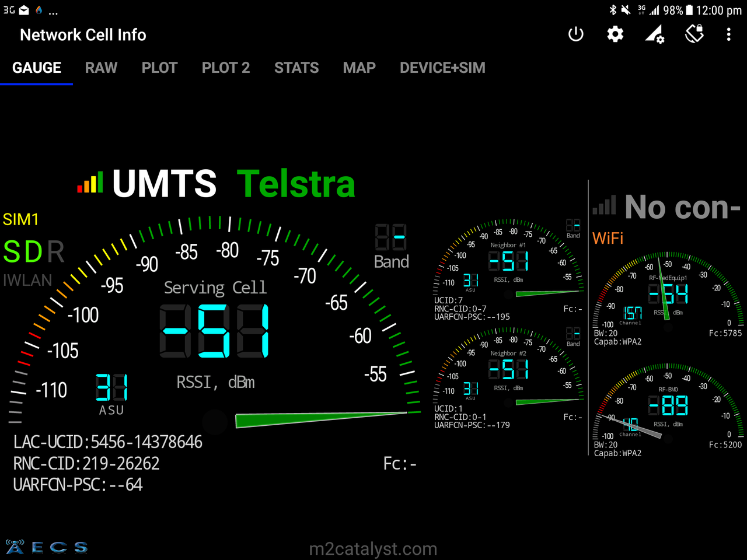The height and width of the screenshot is (560, 747).
Task: Tap the UMTS network type label
Action: 165,183
